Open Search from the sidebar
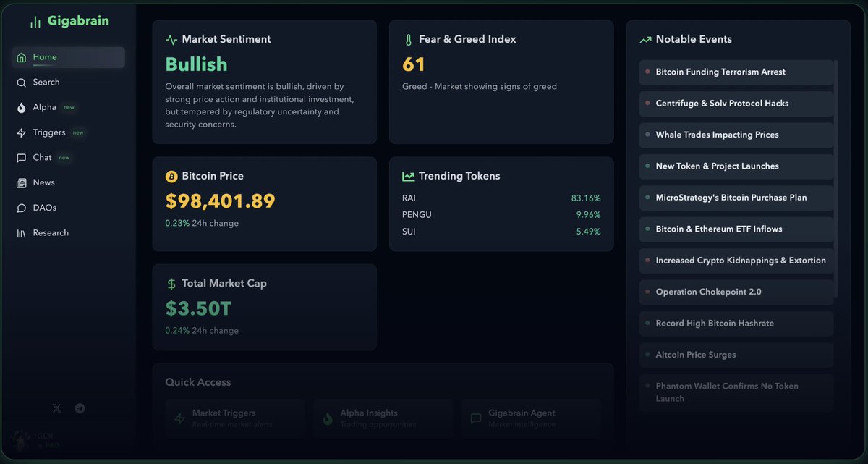Screen dimensions: 868x464 69,83
